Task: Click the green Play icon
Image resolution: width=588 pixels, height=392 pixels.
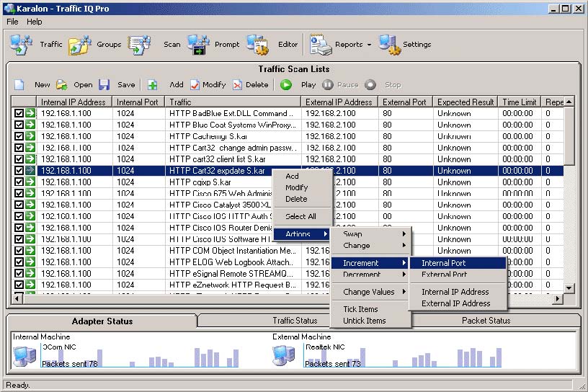Action: click(x=286, y=85)
